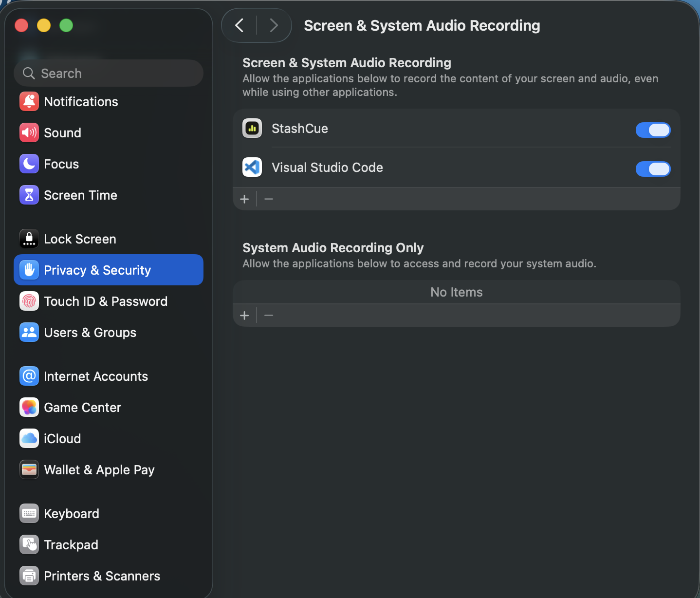Go back to previous settings page

239,25
